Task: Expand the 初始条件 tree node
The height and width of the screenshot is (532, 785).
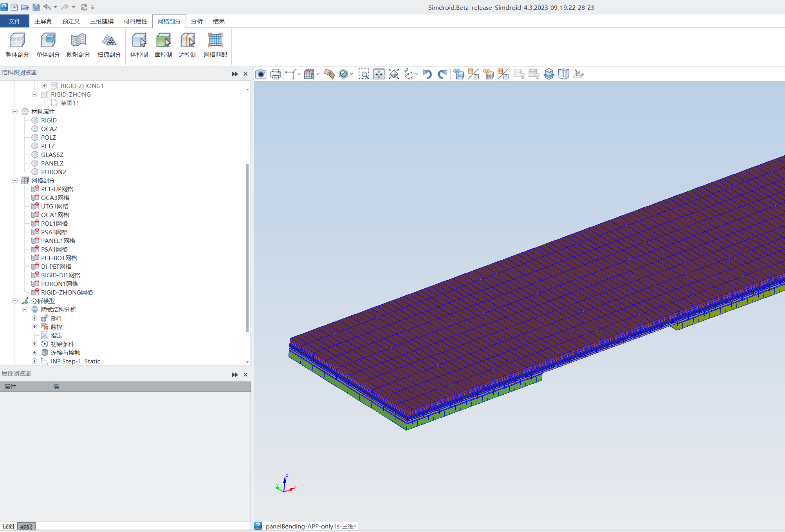Action: [x=34, y=344]
